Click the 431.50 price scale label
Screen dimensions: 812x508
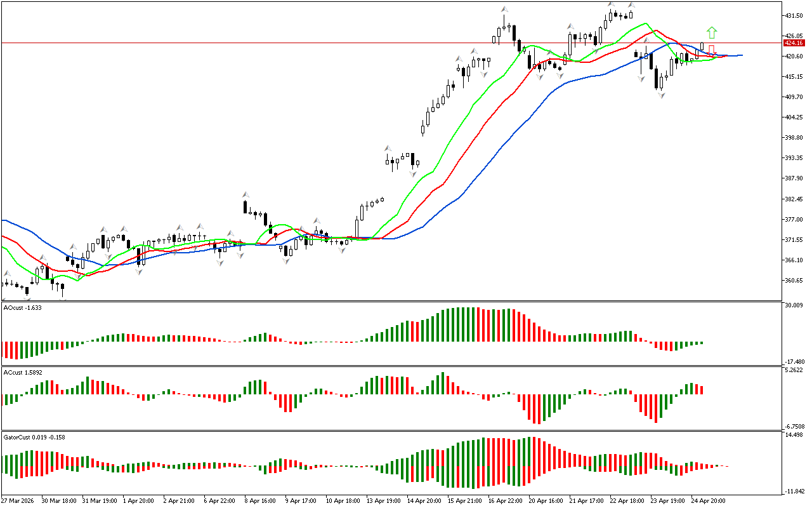click(x=794, y=15)
